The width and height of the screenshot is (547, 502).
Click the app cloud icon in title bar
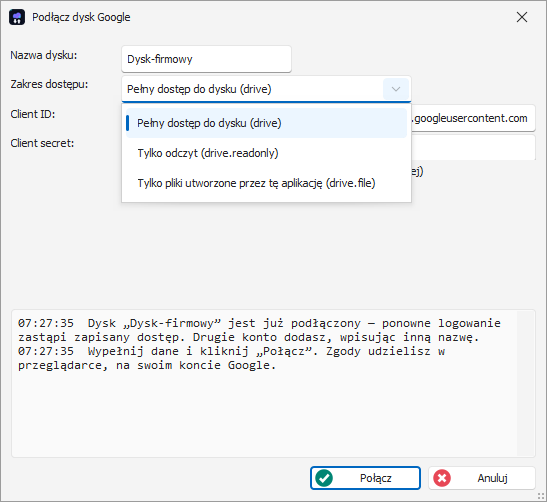tap(17, 17)
